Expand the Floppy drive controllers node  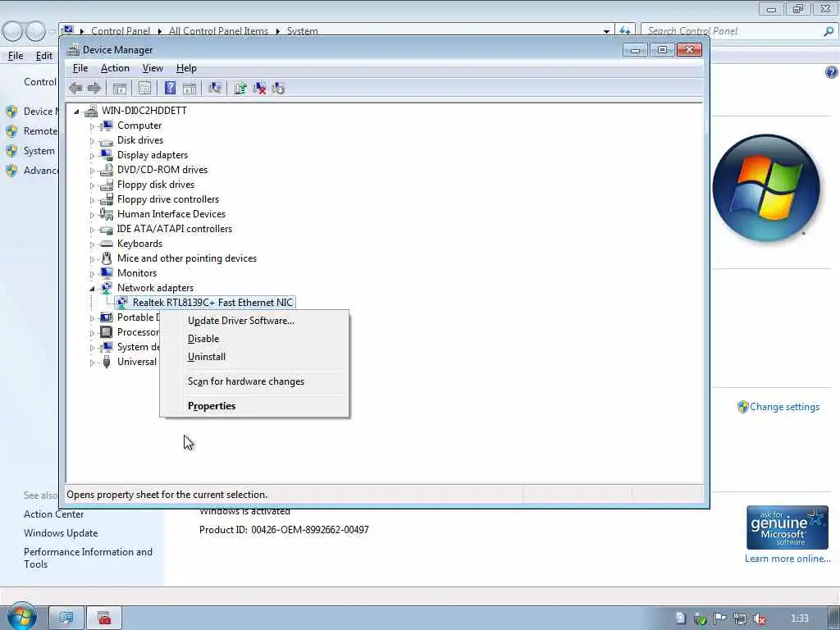tap(92, 200)
